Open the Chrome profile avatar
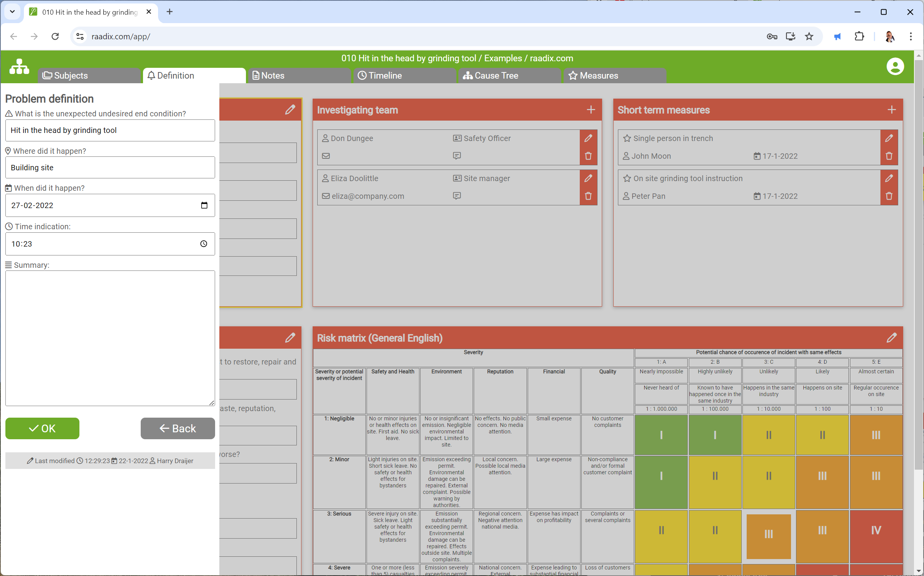This screenshot has width=924, height=576. coord(890,37)
